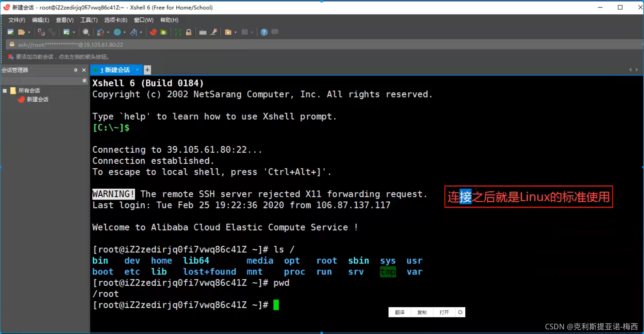Click the font A icon
644x334 pixels.
click(134, 32)
